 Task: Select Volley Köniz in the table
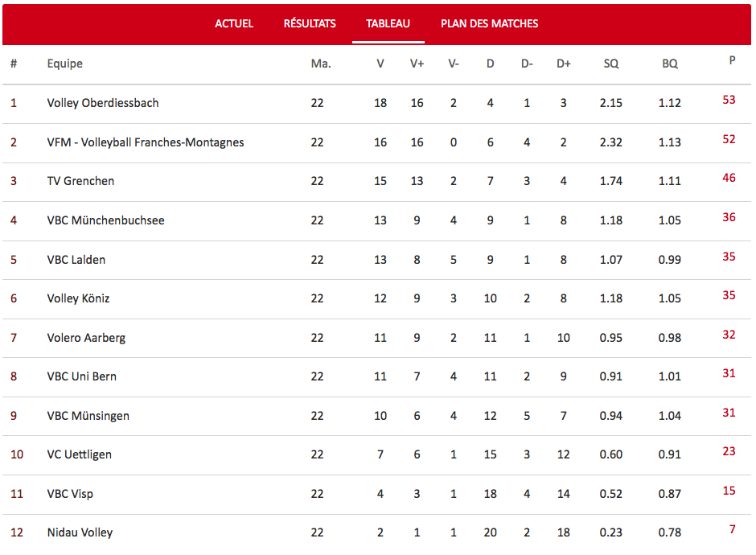point(78,298)
